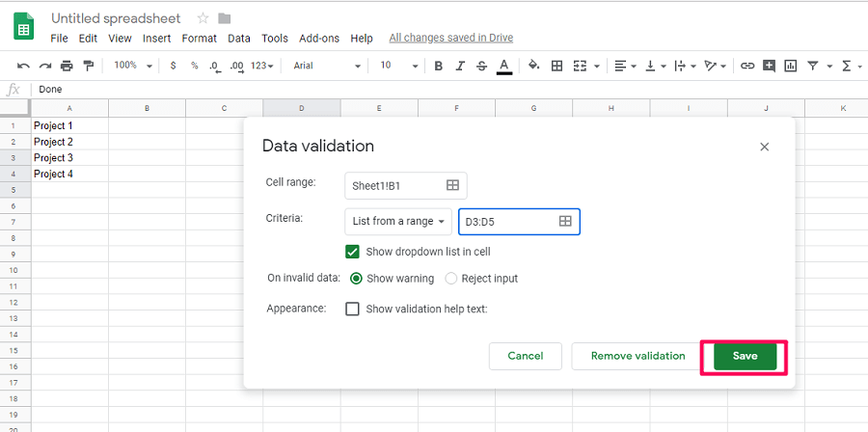This screenshot has width=868, height=432.
Task: Open the text color picker
Action: tap(503, 66)
